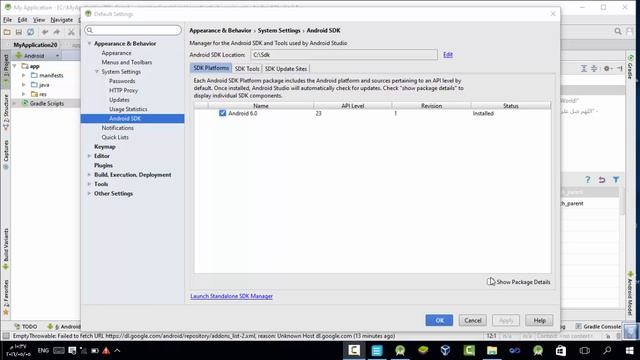This screenshot has height=360, width=640.
Task: Collapse the System Settings tree node
Action: tap(97, 71)
